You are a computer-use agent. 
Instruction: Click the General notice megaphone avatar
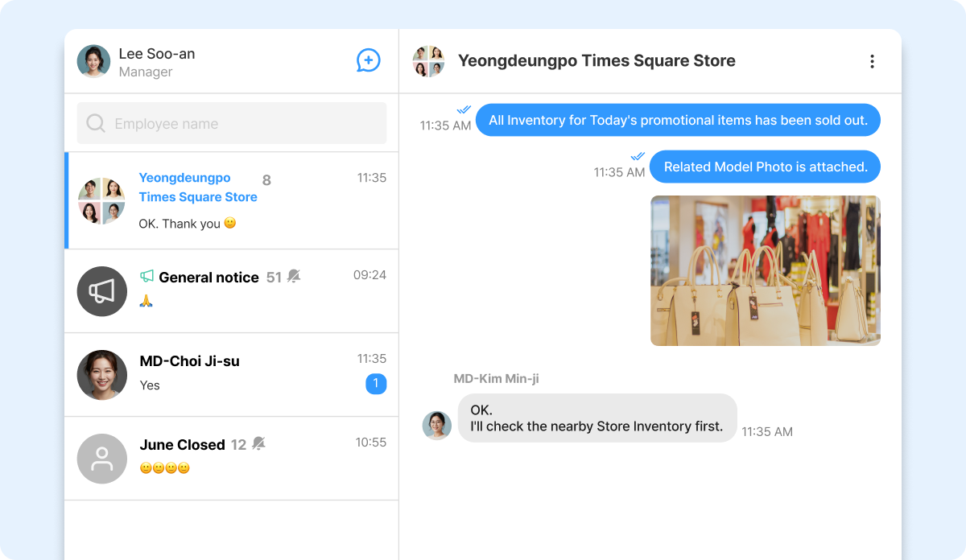(102, 291)
